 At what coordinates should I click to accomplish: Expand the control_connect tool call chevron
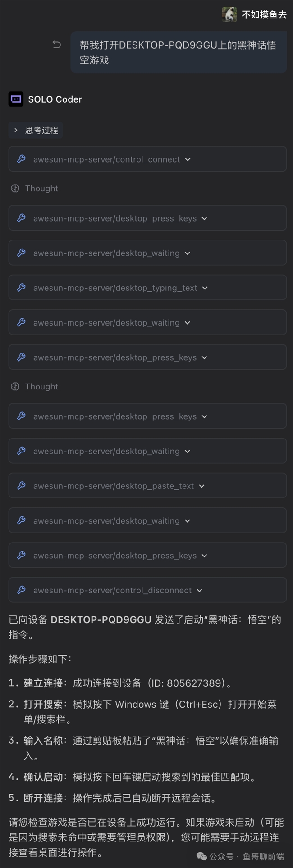(188, 159)
